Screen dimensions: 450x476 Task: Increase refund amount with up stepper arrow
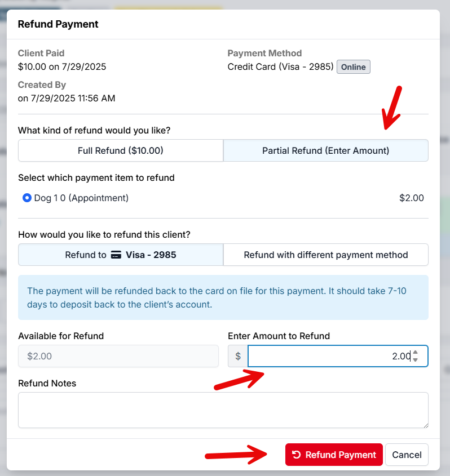click(416, 353)
